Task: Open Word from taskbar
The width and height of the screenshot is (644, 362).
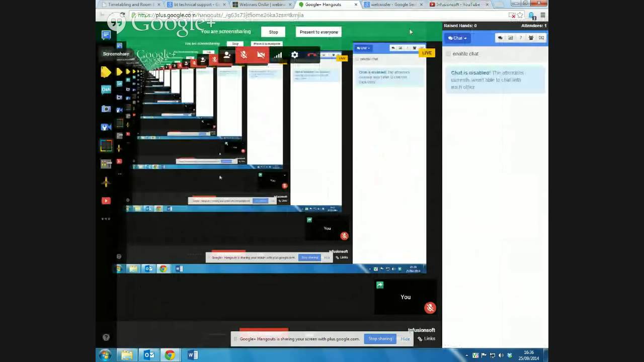Action: pyautogui.click(x=192, y=355)
